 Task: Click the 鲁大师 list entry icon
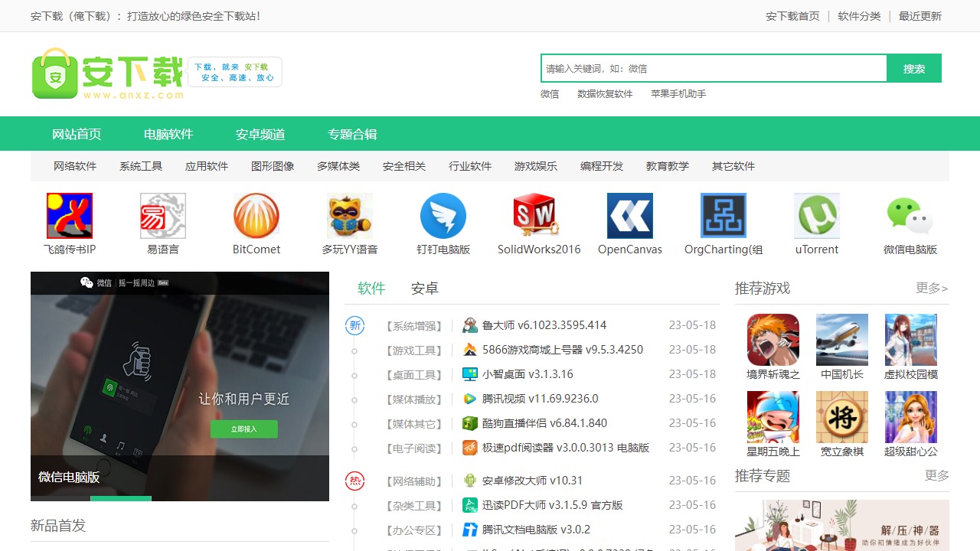(470, 324)
